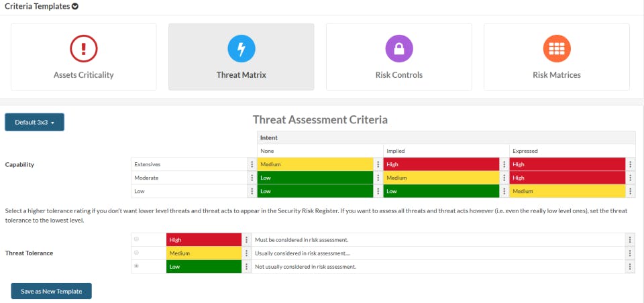Select the High threat tolerance radio button
Viewport: 644px width, 303px height.
(136, 239)
